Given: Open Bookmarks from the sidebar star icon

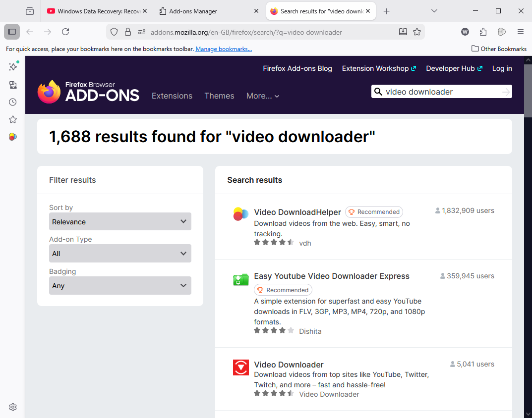Looking at the screenshot, I should [x=12, y=119].
